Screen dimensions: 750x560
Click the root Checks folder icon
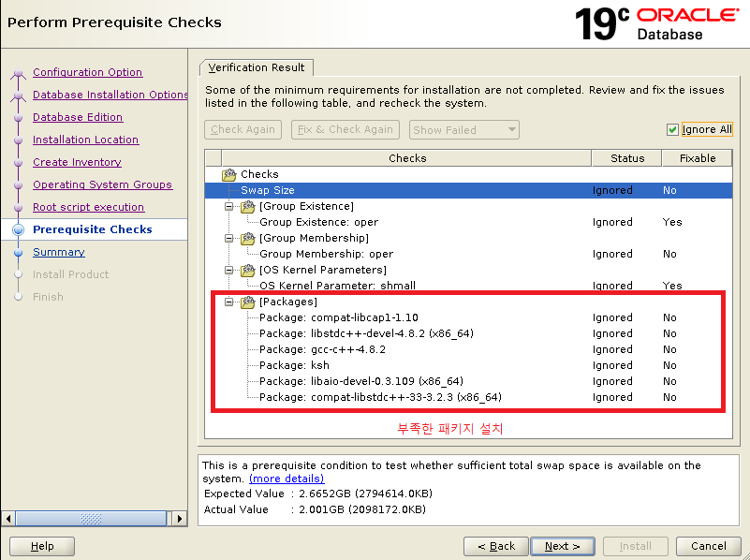click(229, 174)
